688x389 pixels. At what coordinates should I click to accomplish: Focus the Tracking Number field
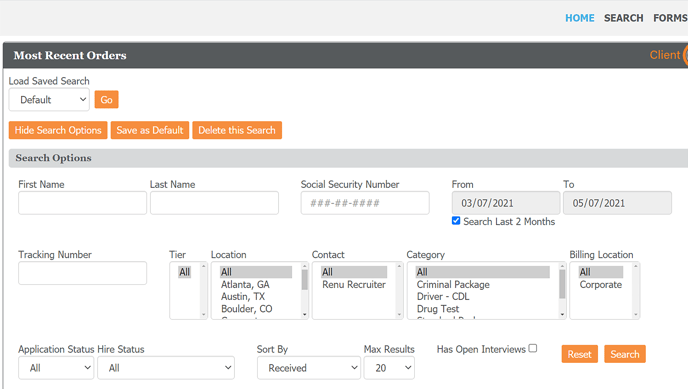(x=82, y=273)
